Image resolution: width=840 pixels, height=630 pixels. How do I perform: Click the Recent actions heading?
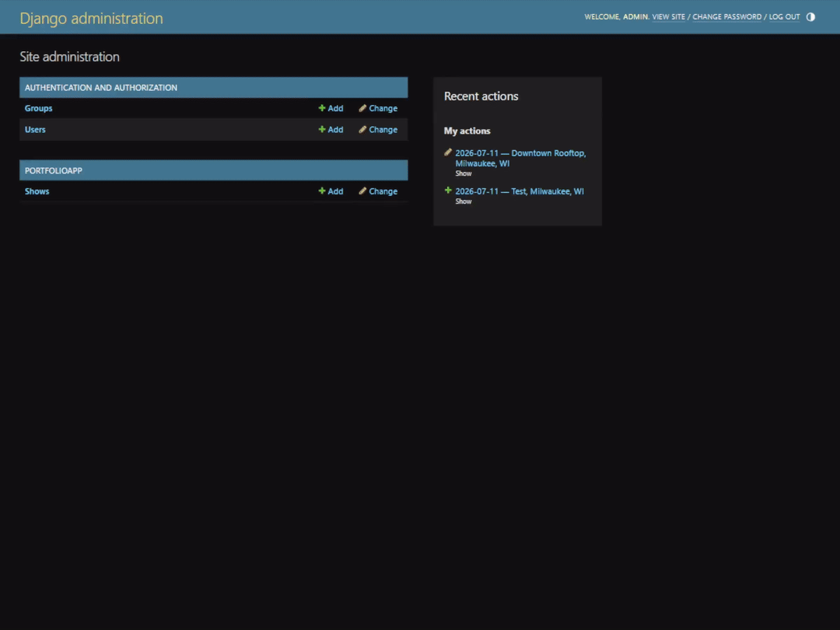(481, 97)
